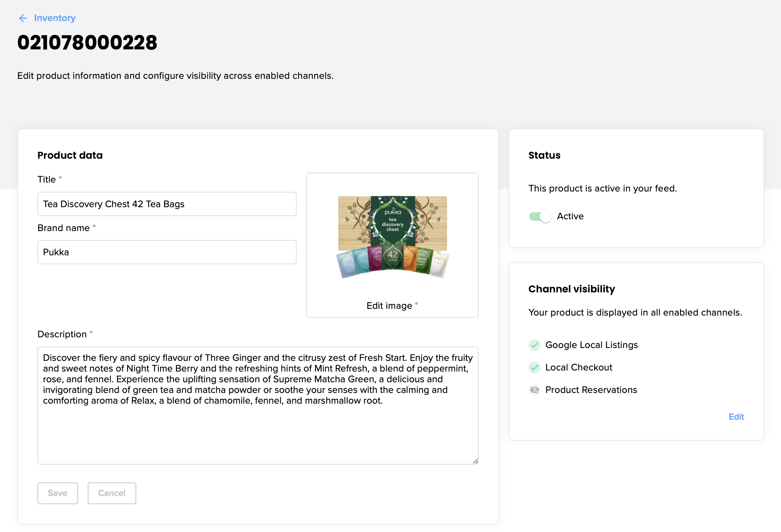Click the crossed-eye icon for Product Reservations
The height and width of the screenshot is (532, 781).
coord(534,390)
